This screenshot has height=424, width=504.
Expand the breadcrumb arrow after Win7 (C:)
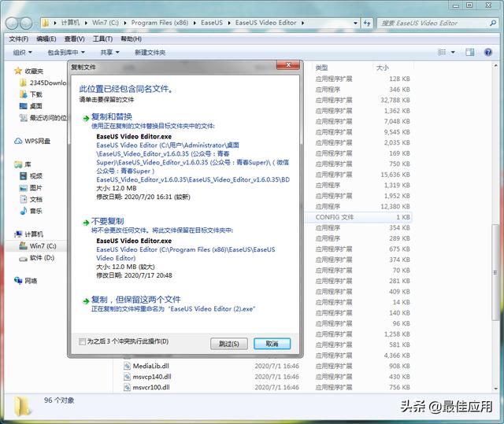[124, 23]
